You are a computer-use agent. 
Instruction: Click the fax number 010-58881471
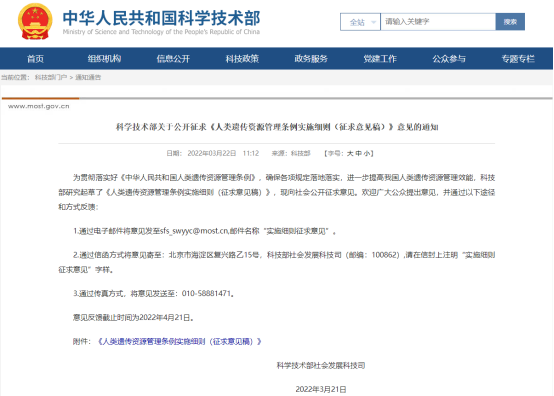[x=206, y=294]
